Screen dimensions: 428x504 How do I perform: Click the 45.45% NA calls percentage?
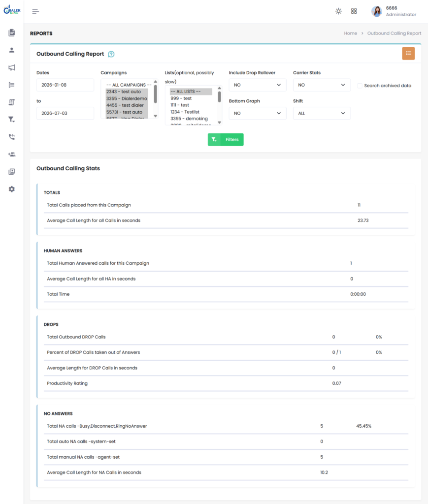pos(363,426)
